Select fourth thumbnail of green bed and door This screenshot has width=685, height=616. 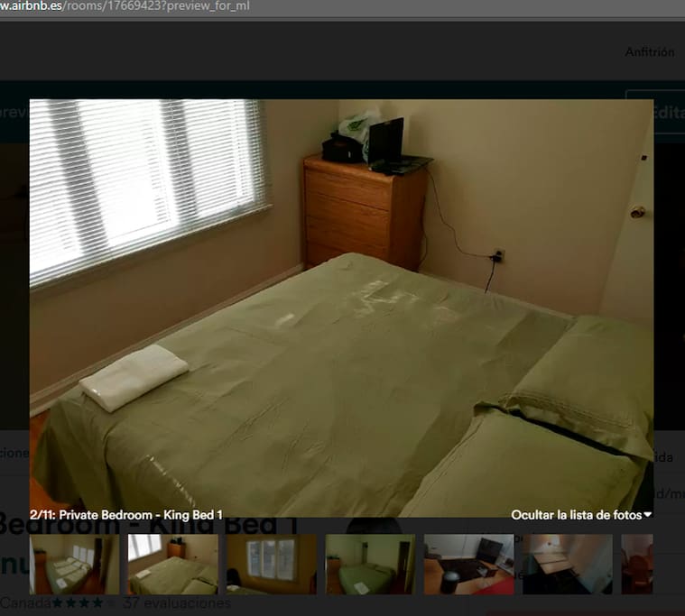tap(370, 564)
